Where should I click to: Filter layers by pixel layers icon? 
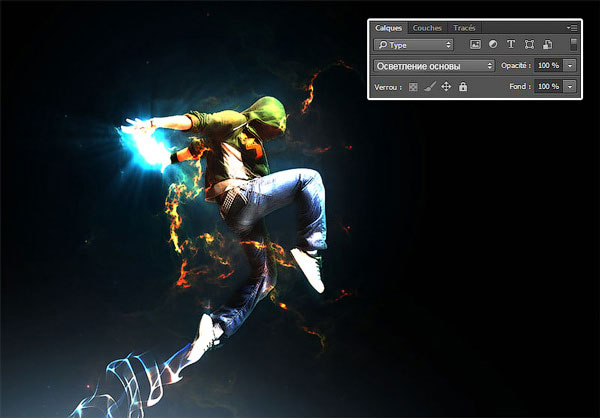tap(475, 44)
